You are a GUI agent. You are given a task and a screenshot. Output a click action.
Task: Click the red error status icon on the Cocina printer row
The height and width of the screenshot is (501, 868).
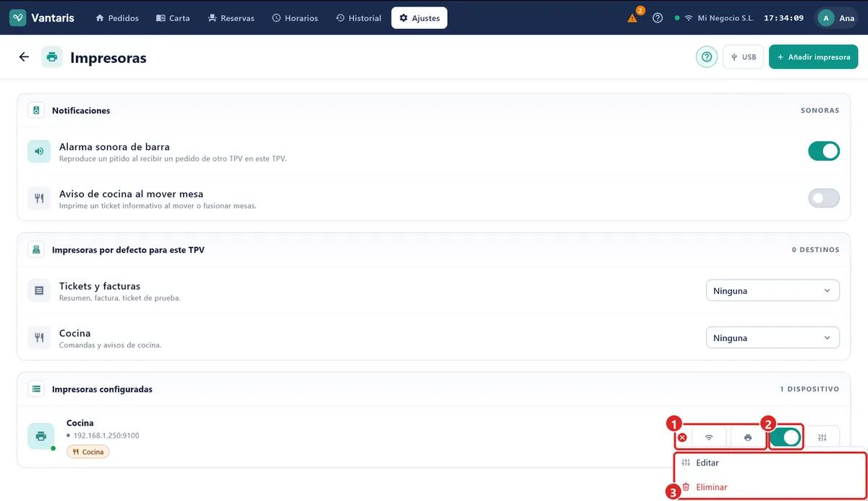[682, 437]
